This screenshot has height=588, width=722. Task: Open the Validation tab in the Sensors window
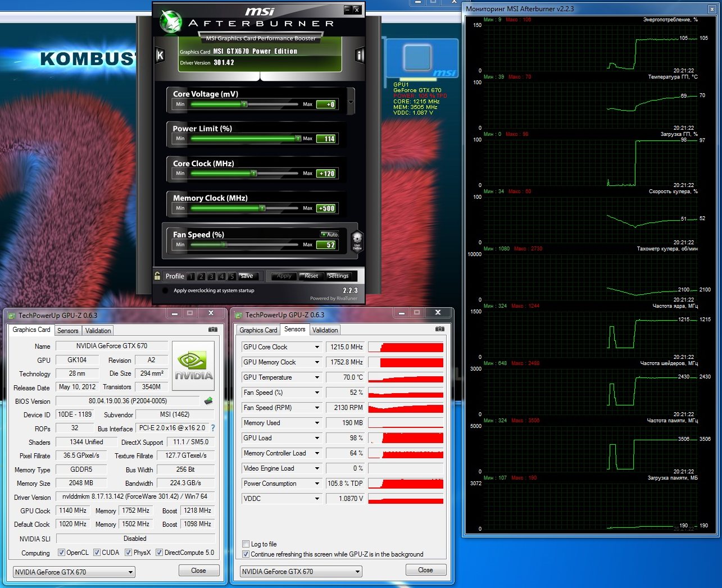pyautogui.click(x=325, y=330)
